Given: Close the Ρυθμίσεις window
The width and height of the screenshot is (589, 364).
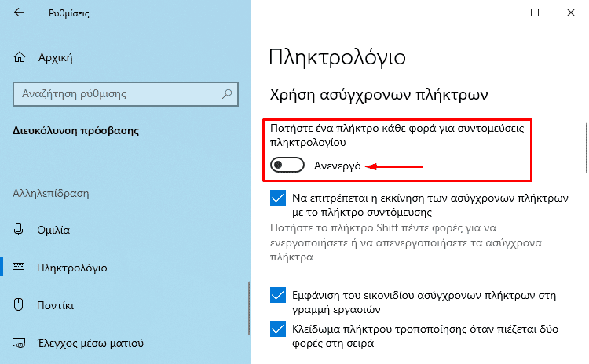Looking at the screenshot, I should [x=571, y=13].
